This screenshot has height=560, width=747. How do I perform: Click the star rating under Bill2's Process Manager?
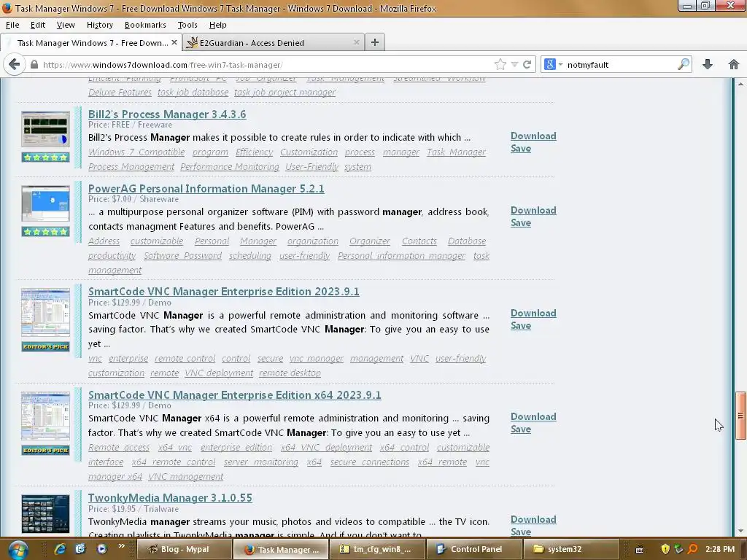click(45, 157)
